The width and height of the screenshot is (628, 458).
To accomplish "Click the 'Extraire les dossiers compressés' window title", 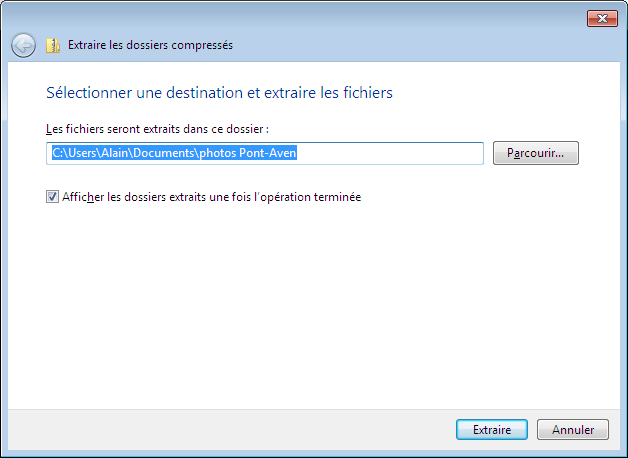I will coord(150,45).
